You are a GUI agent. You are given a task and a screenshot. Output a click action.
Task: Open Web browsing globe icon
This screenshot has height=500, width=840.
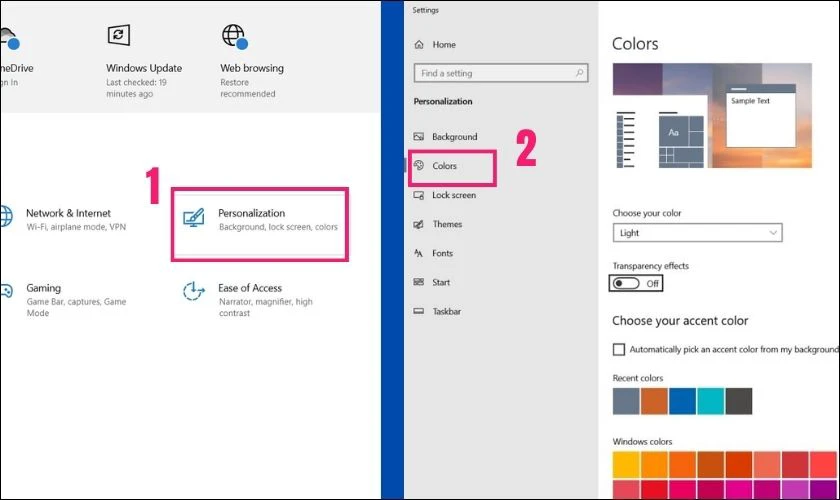click(233, 36)
